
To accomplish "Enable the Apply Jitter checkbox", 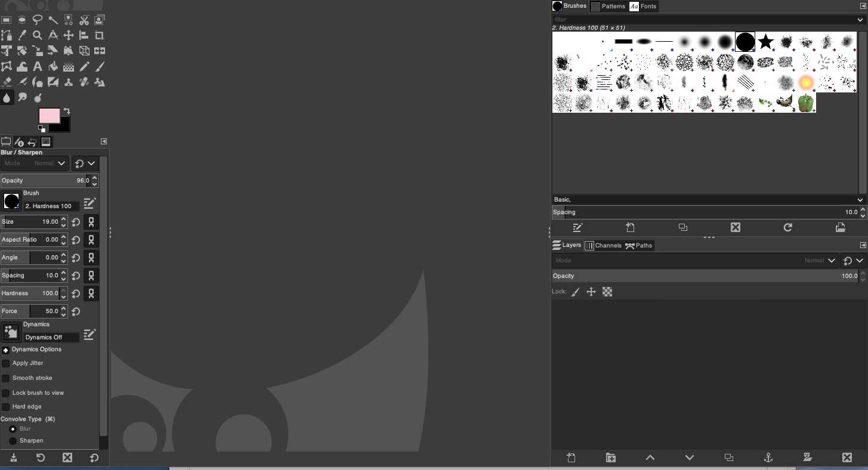I will 6,363.
